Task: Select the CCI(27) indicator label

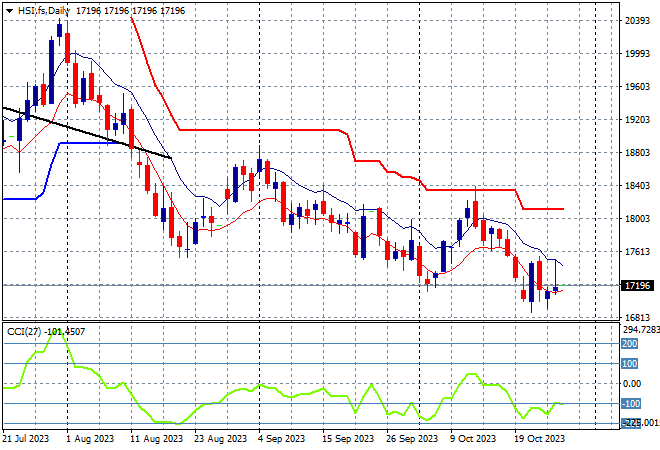Action: (x=24, y=332)
